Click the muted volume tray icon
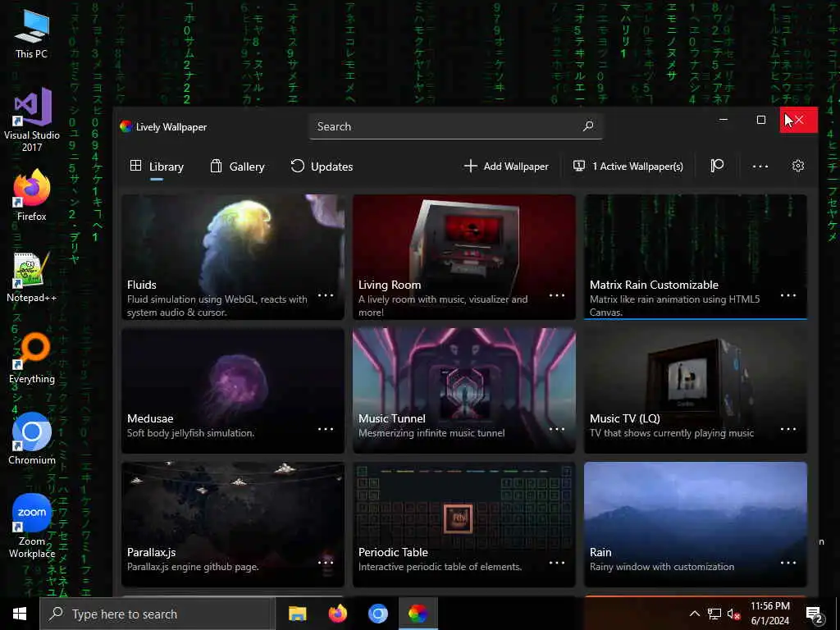Screen dimensions: 840x630 [x=733, y=614]
